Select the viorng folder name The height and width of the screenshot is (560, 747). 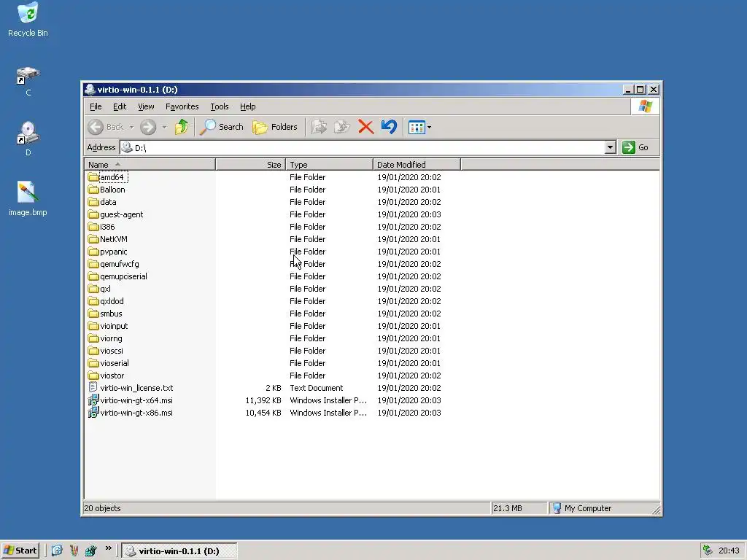[x=111, y=338]
